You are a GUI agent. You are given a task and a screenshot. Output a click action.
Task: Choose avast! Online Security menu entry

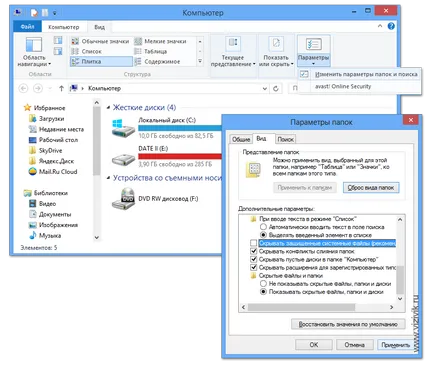pos(343,86)
